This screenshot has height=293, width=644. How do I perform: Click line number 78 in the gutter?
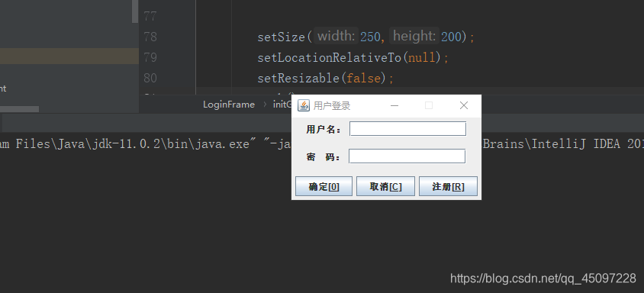pos(150,37)
